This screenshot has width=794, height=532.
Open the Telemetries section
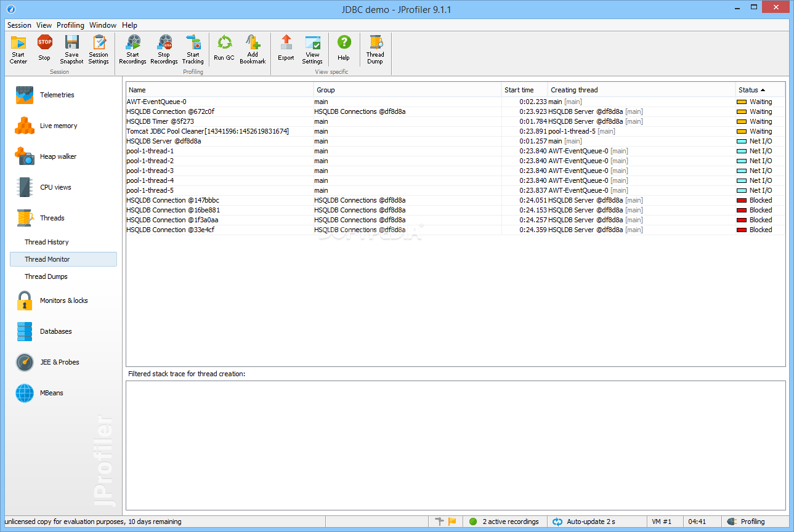click(x=45, y=95)
